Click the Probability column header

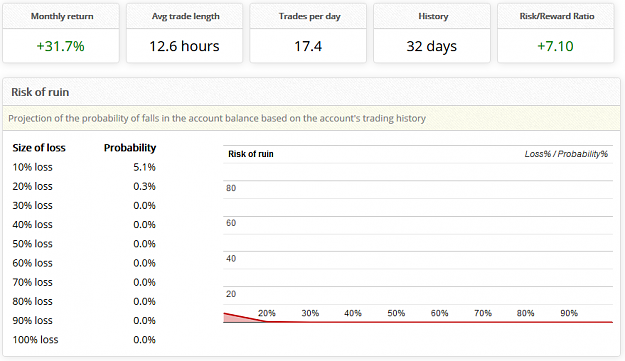(130, 148)
